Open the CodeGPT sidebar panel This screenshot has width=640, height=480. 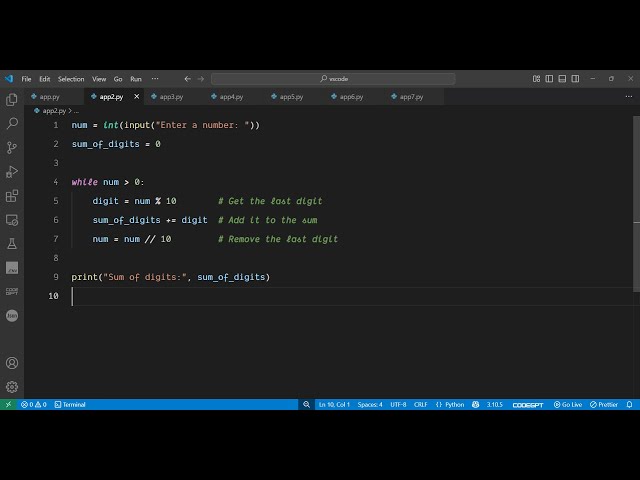point(12,291)
